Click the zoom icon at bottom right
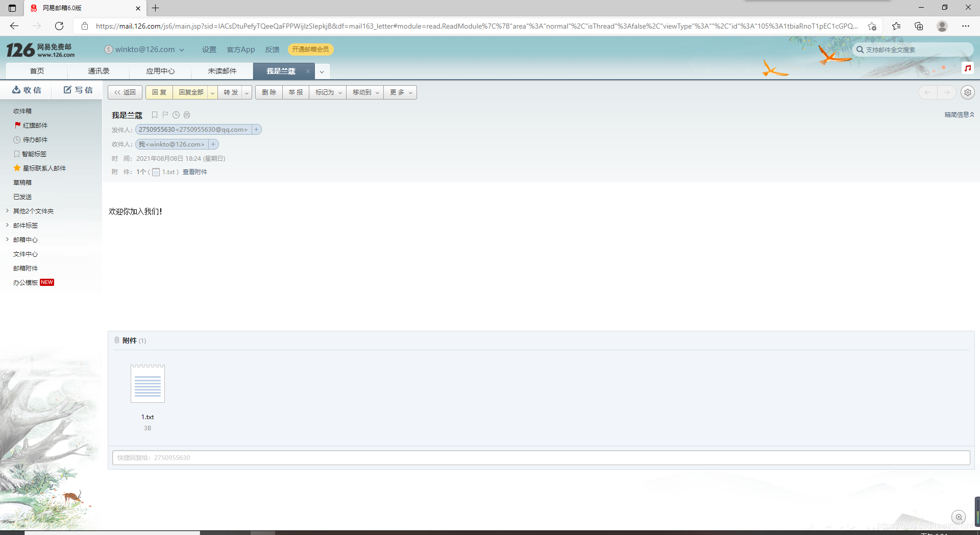Screen dimensions: 980x535 click(959, 517)
